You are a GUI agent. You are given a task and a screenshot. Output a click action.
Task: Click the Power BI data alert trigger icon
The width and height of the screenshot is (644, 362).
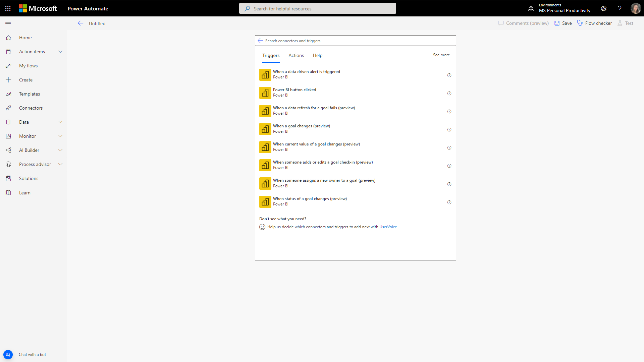coord(265,75)
